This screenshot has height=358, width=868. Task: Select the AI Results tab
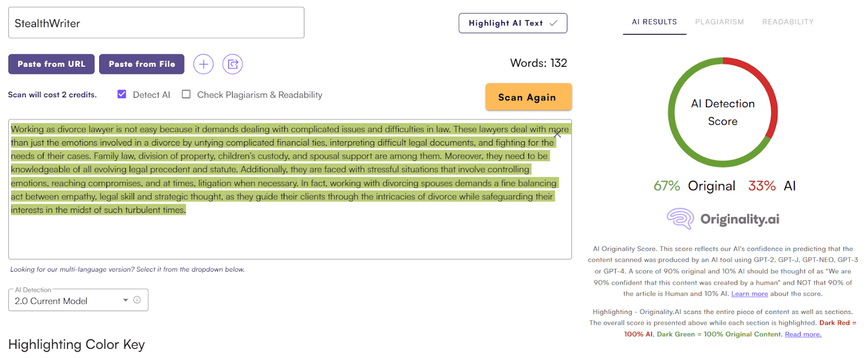[654, 22]
